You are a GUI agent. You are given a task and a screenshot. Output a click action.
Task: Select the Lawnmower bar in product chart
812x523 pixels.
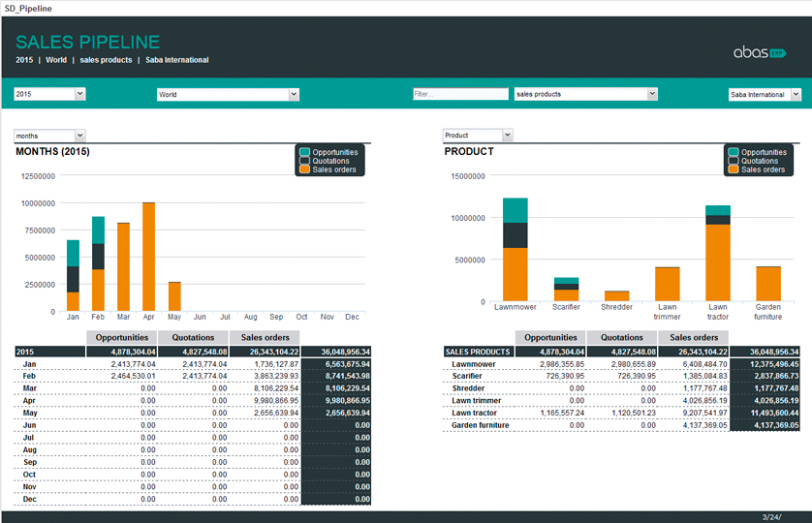(515, 250)
